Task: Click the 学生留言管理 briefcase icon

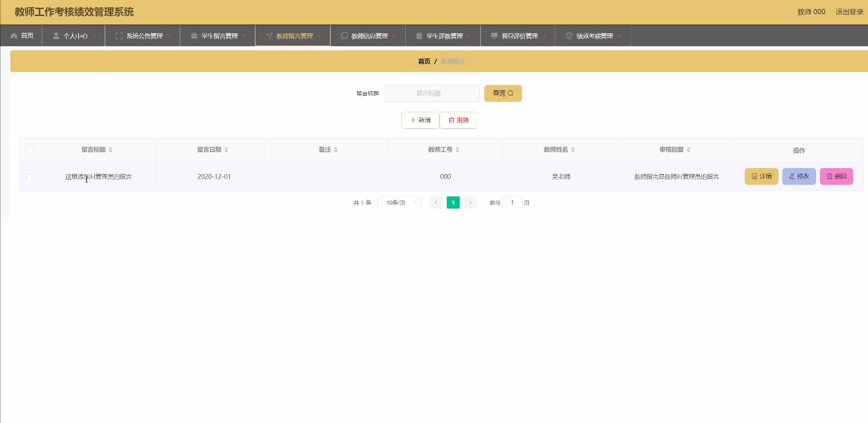Action: [x=194, y=36]
